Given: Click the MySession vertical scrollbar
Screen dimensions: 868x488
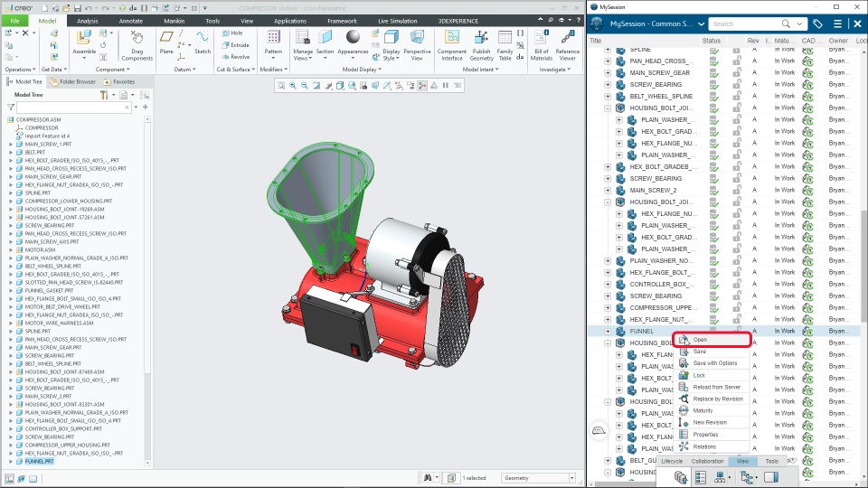Looking at the screenshot, I should 864,266.
